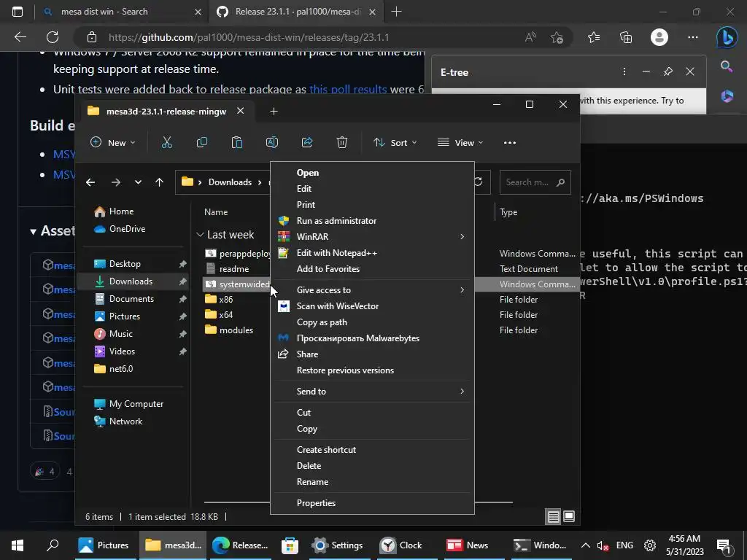Screen dimensions: 747x560
Task: Open Edge Favorites list icon
Action: (594, 37)
